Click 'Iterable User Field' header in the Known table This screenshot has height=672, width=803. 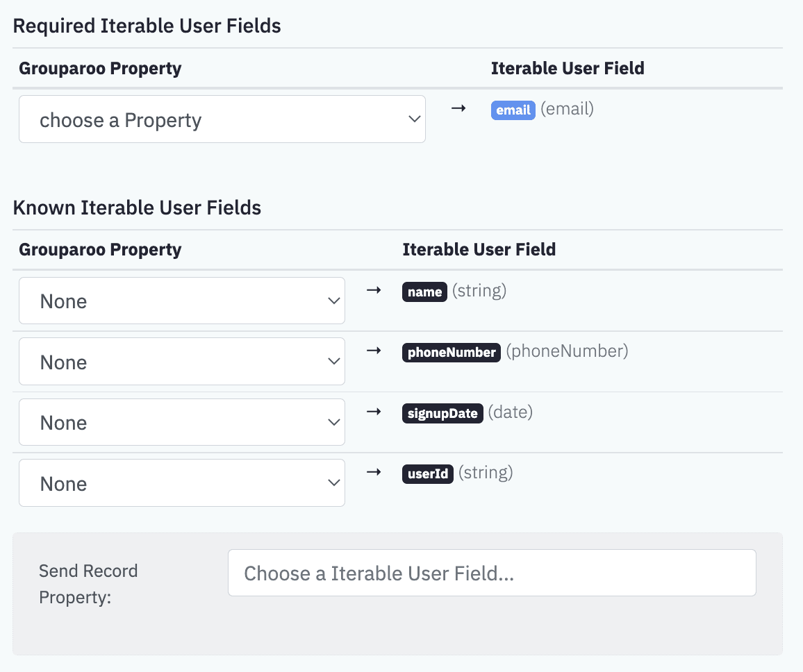pyautogui.click(x=479, y=249)
